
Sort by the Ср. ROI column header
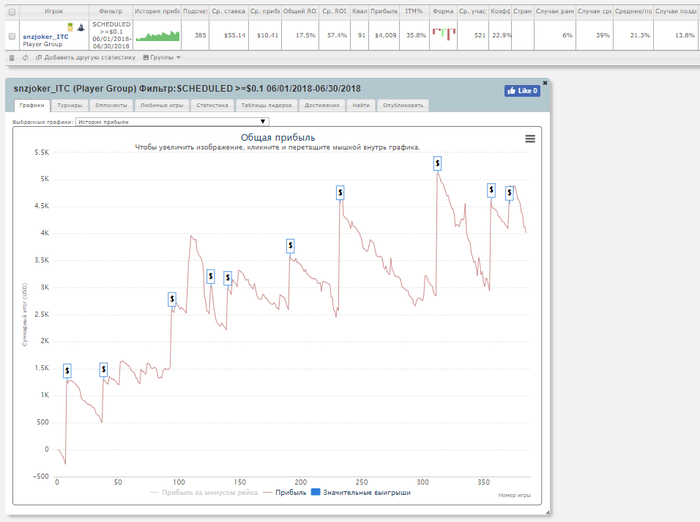pos(334,11)
